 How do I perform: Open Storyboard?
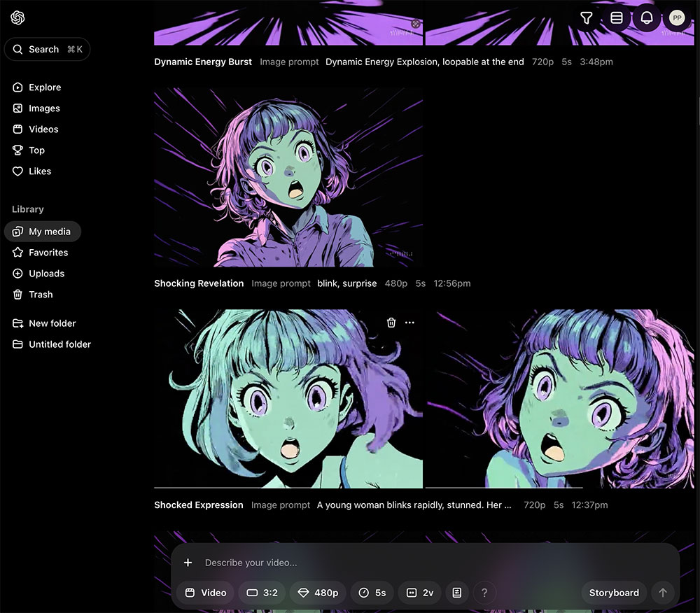[614, 593]
